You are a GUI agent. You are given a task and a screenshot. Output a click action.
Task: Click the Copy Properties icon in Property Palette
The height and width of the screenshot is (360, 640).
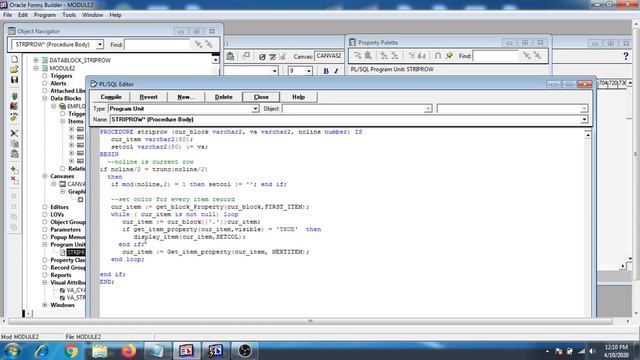pyautogui.click(x=358, y=56)
